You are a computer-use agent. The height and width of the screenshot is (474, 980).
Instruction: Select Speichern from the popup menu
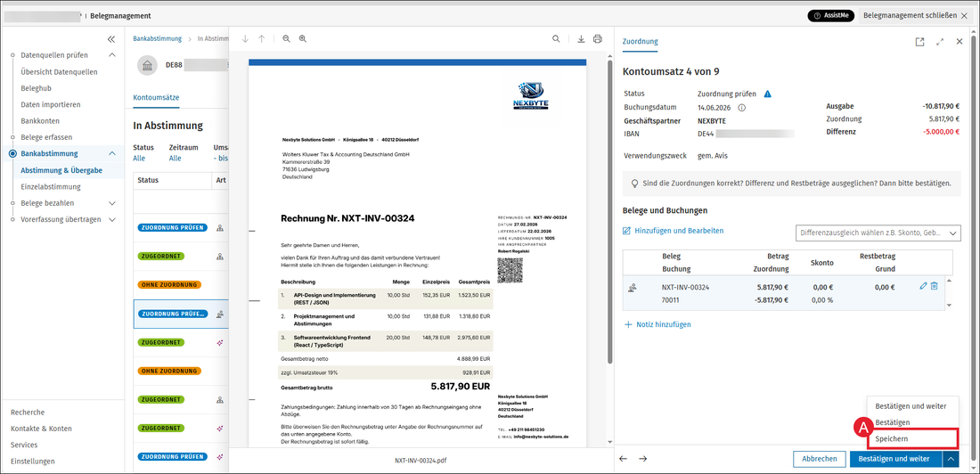[x=912, y=439]
